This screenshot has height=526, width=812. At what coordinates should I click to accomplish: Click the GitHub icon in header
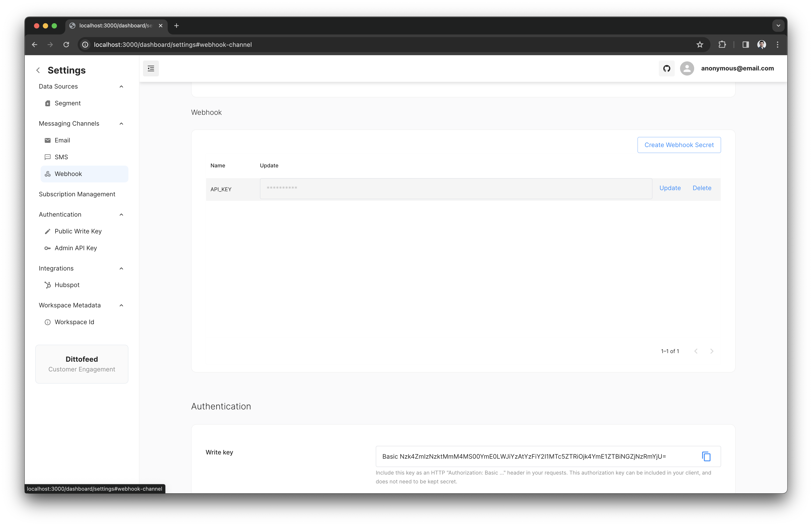[666, 69]
